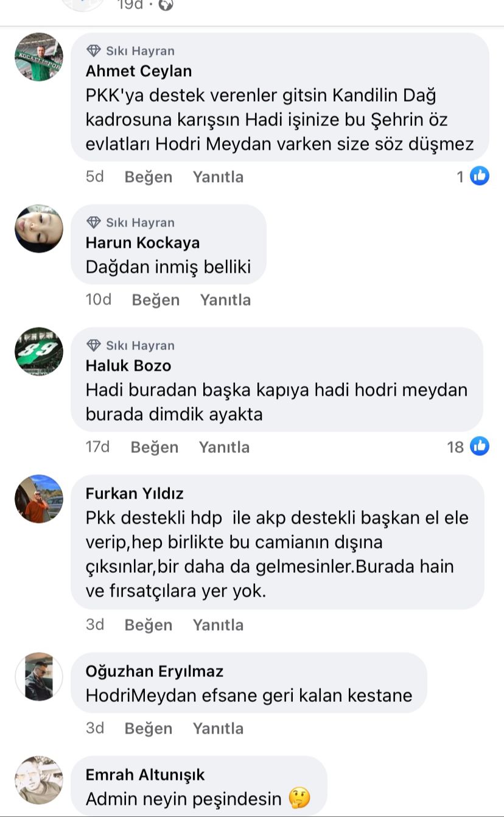Tap Yanıtla under Furkan Yıldız's comment
Image resolution: width=504 pixels, height=817 pixels.
tap(218, 625)
